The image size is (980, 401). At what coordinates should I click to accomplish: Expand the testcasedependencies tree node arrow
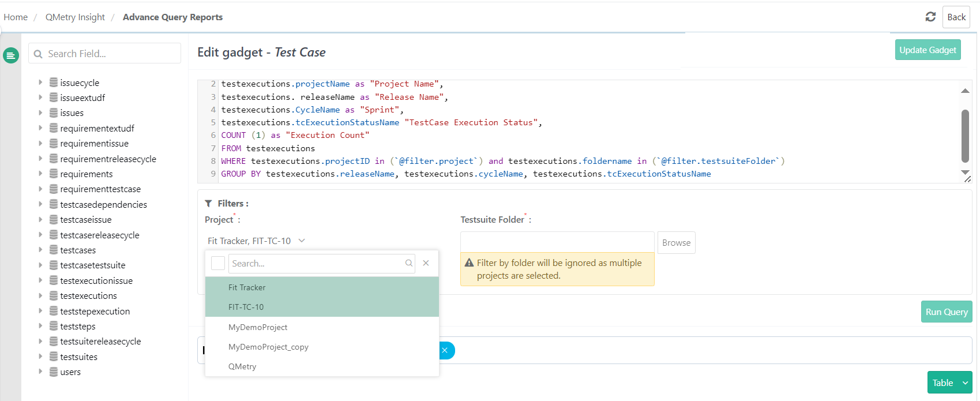[x=40, y=204]
